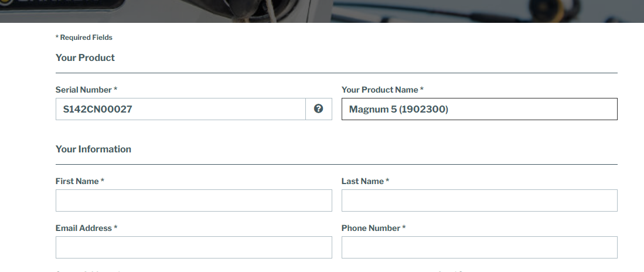This screenshot has width=644, height=272.
Task: Click the 'Magnum 5 (1902300)' product text
Action: 398,109
